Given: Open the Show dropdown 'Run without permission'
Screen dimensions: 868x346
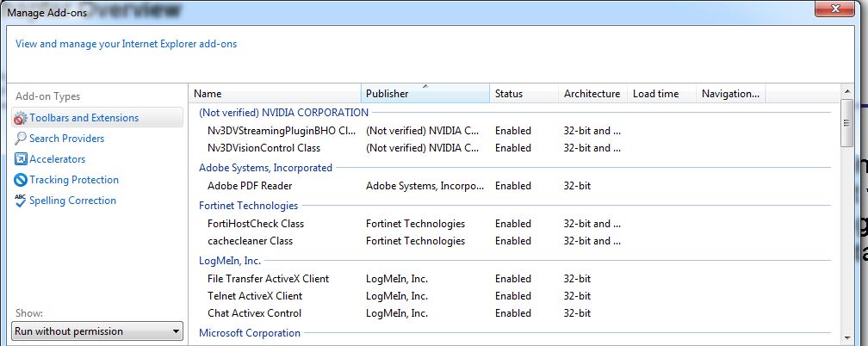Looking at the screenshot, I should 97,331.
